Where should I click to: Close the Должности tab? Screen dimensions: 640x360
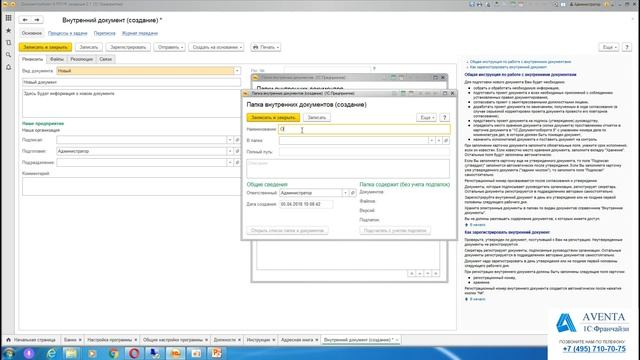tap(240, 340)
